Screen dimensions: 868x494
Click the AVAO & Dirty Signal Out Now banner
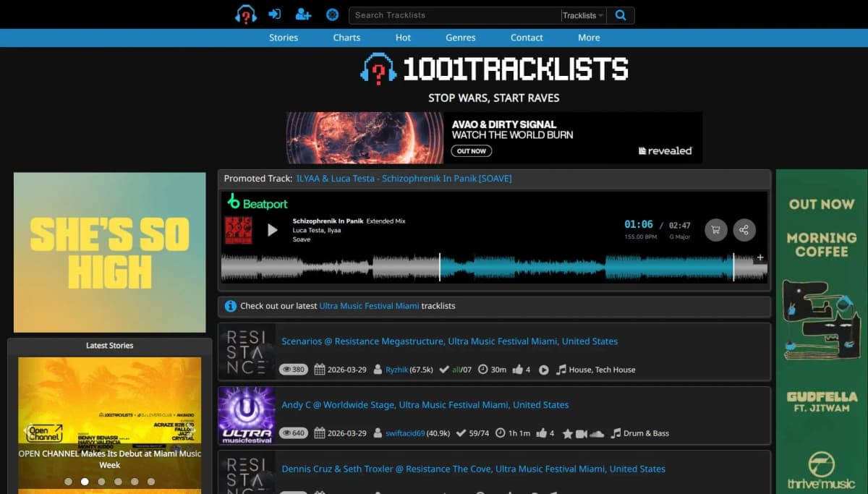494,137
